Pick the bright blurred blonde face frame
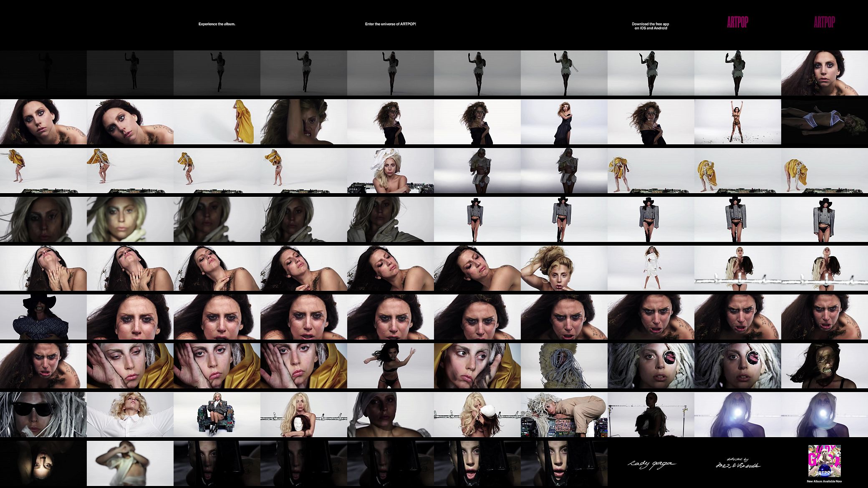The height and width of the screenshot is (488, 868). tap(130, 219)
